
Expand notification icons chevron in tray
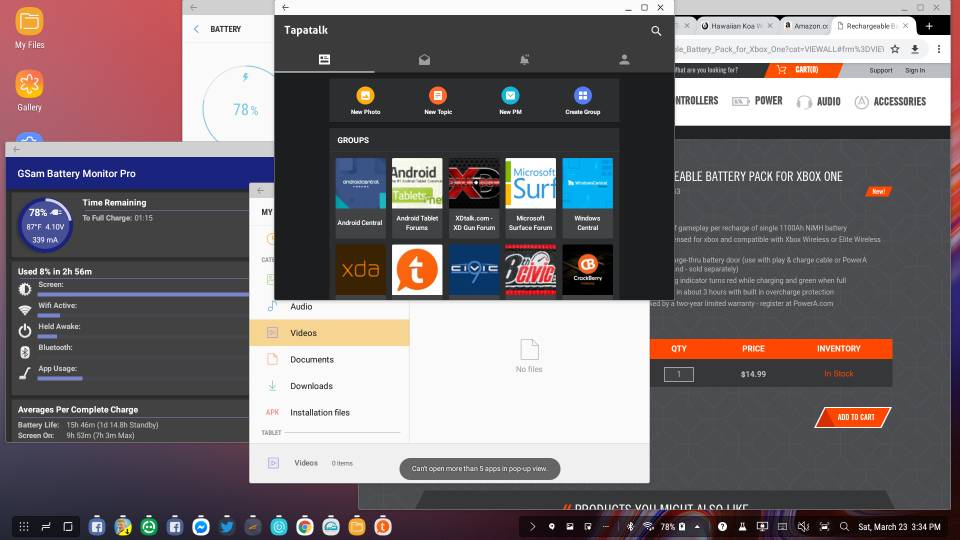532,527
